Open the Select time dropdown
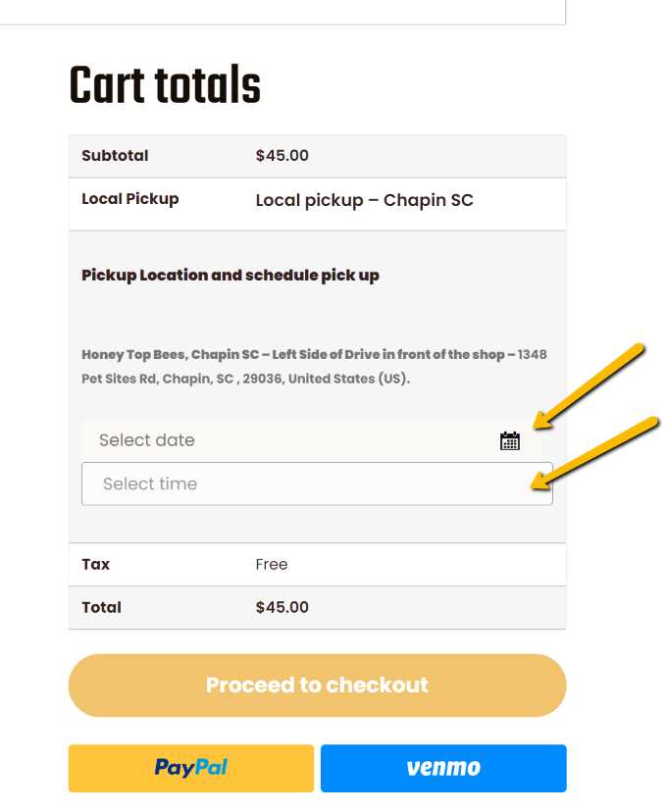 click(317, 483)
